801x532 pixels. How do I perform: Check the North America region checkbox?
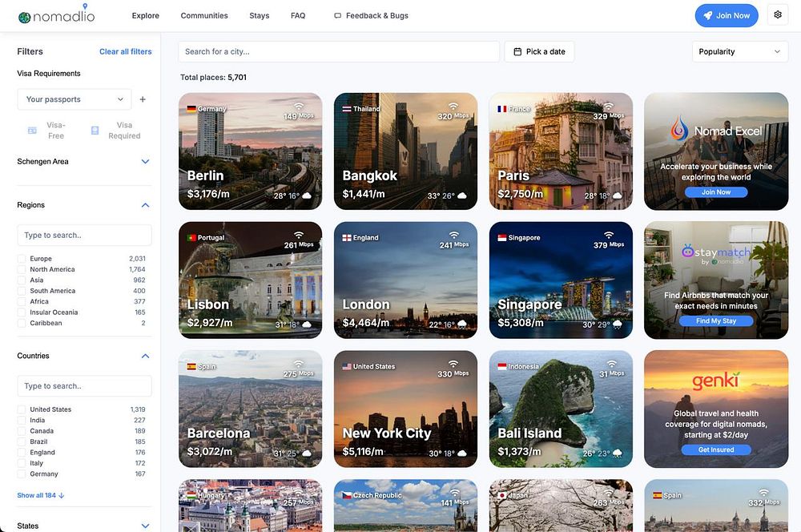coord(22,269)
